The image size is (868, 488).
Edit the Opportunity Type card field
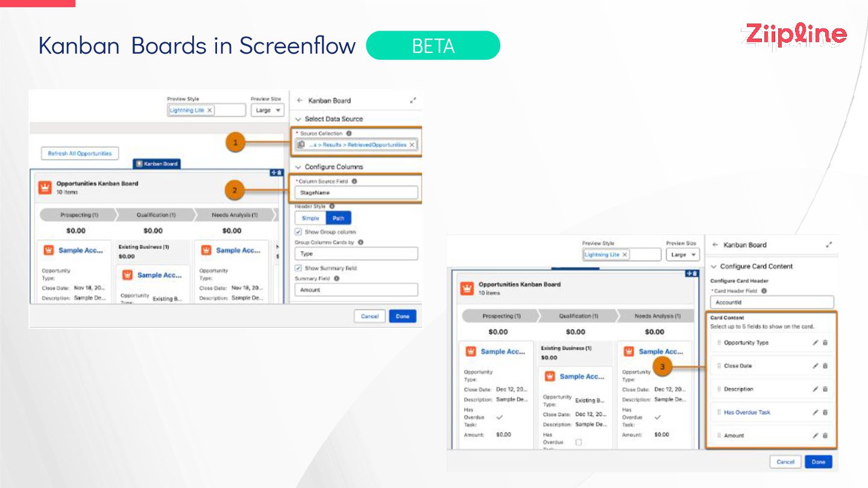point(816,342)
